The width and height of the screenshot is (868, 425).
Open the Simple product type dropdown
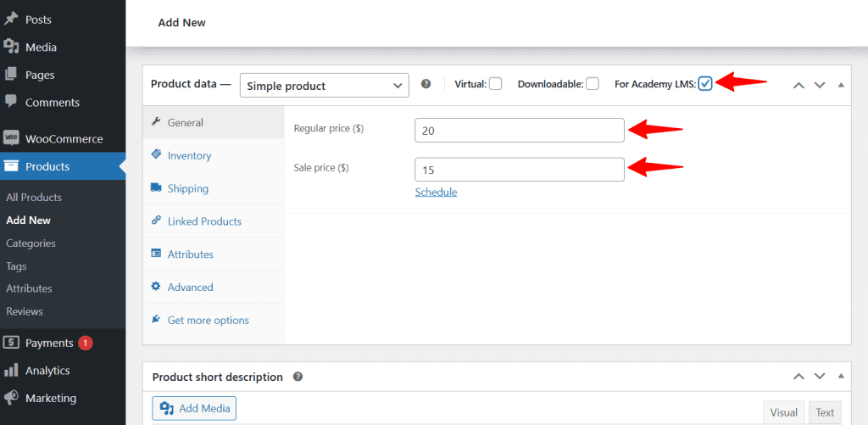[325, 86]
